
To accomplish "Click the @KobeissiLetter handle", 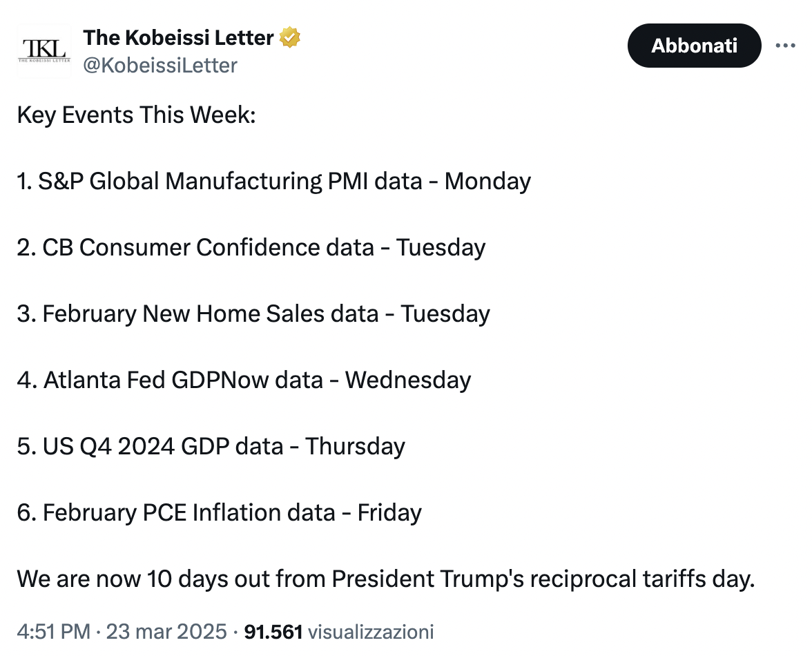I will (x=160, y=66).
